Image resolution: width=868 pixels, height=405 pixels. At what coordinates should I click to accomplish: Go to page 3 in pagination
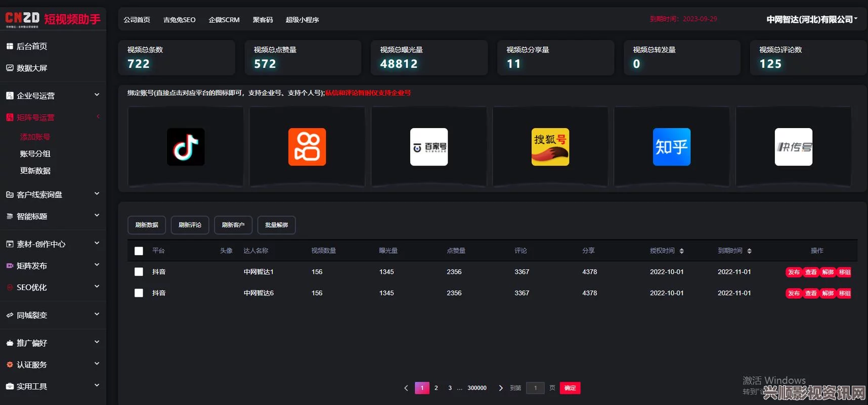[450, 388]
